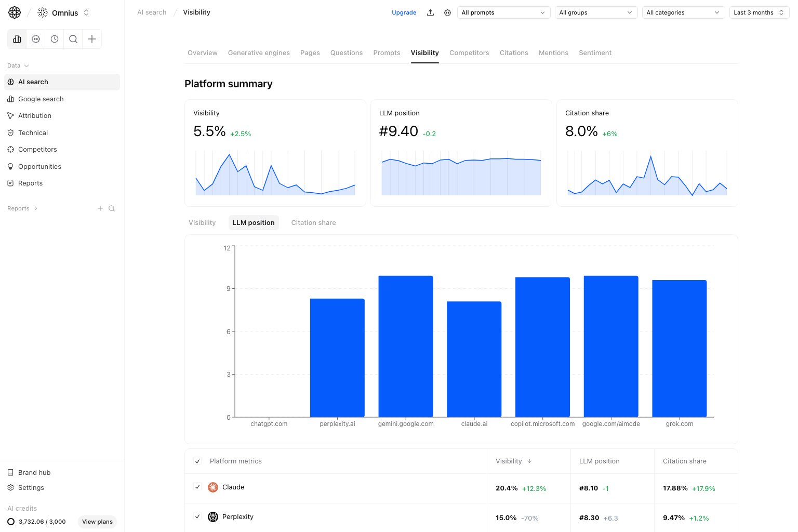This screenshot has height=532, width=798.
Task: Sort by Visibility column arrow
Action: (x=529, y=461)
